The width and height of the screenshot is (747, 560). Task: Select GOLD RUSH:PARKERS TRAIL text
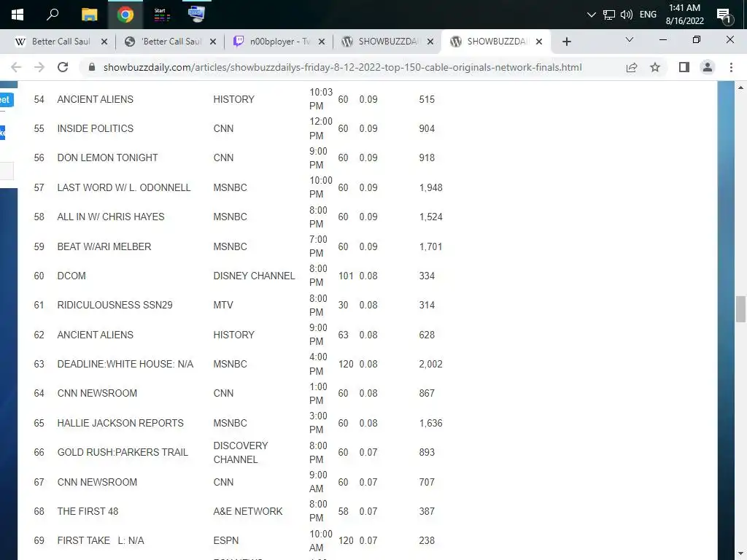[x=123, y=452]
